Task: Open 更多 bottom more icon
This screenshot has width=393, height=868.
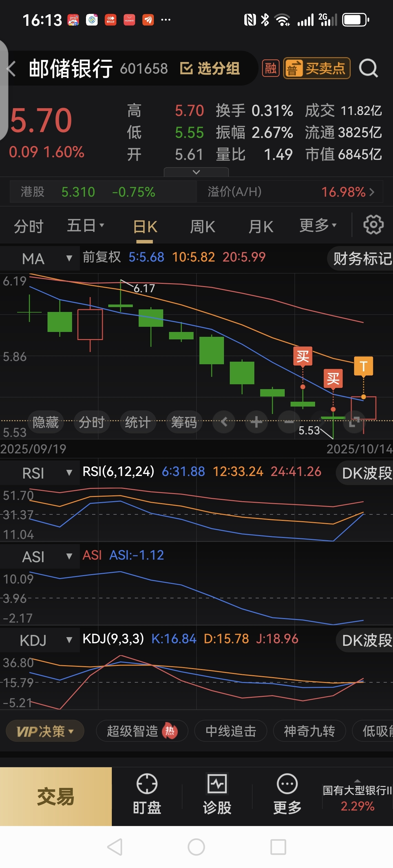Action: point(287,793)
